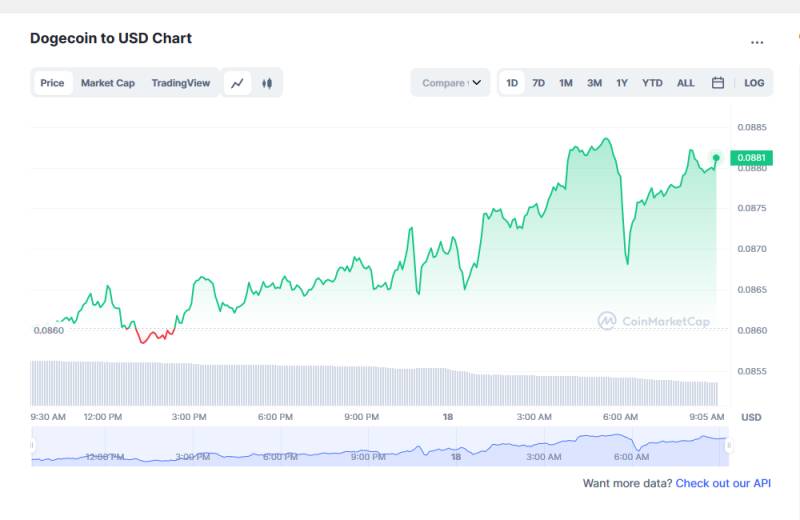Viewport: 800px width, 520px height.
Task: Click the USD currency label
Action: (751, 417)
